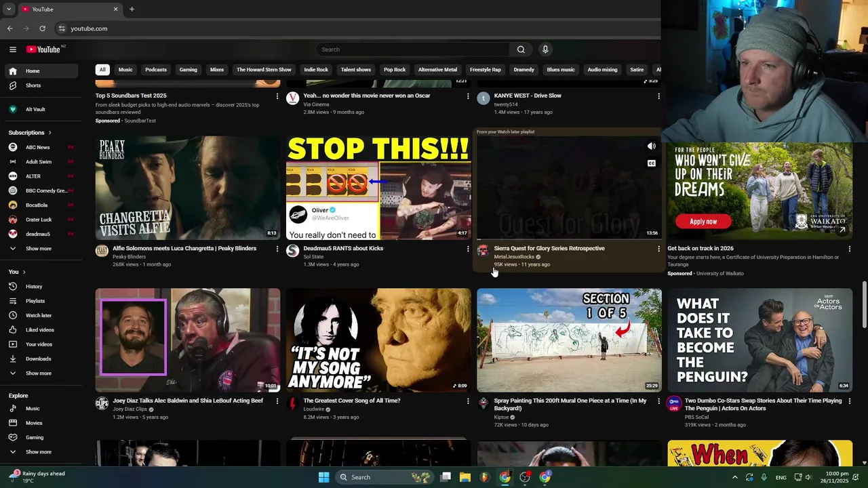Image resolution: width=868 pixels, height=488 pixels.
Task: Mute the Quest for Glory preview
Action: click(651, 146)
